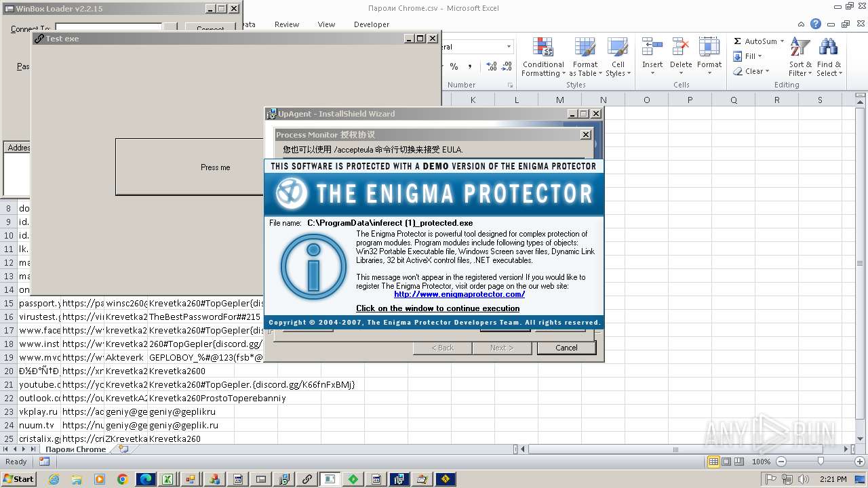
Task: Open Sort & Filter options
Action: [800, 58]
